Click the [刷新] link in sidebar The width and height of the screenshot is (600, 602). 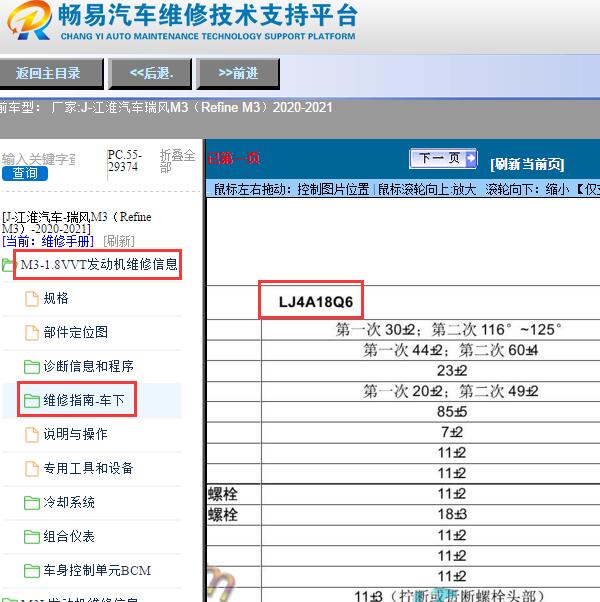click(x=119, y=241)
